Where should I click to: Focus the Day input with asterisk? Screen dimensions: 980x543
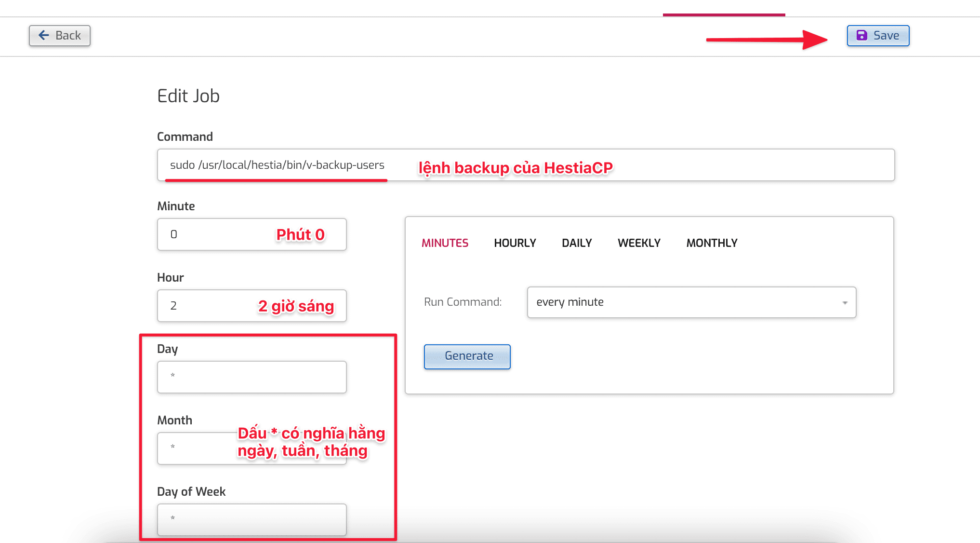click(252, 377)
